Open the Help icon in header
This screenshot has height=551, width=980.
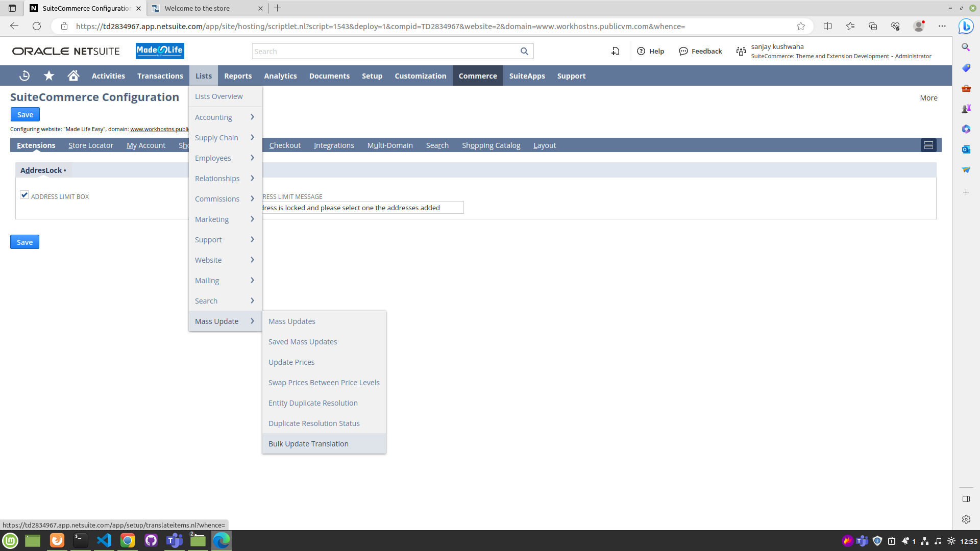point(641,52)
